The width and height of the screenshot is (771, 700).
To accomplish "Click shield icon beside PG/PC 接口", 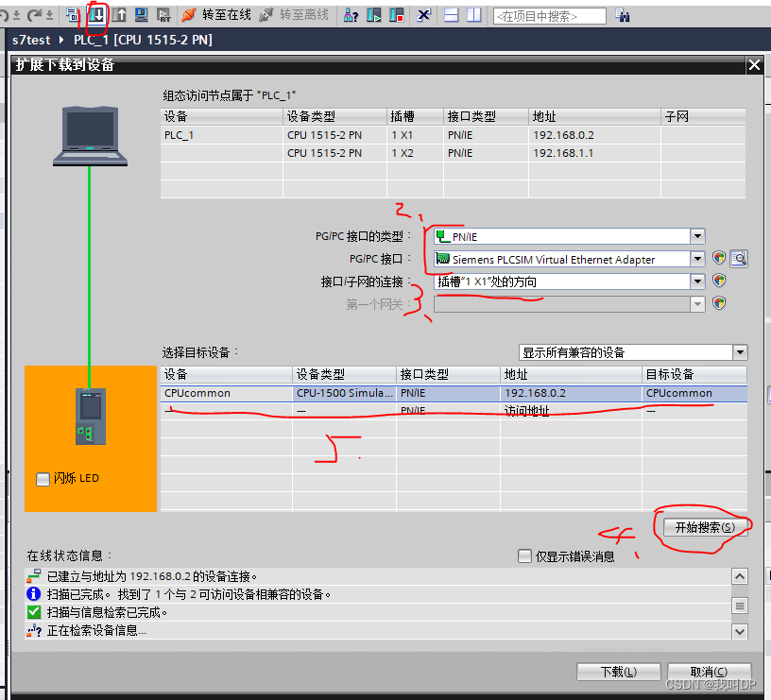I will [x=719, y=258].
